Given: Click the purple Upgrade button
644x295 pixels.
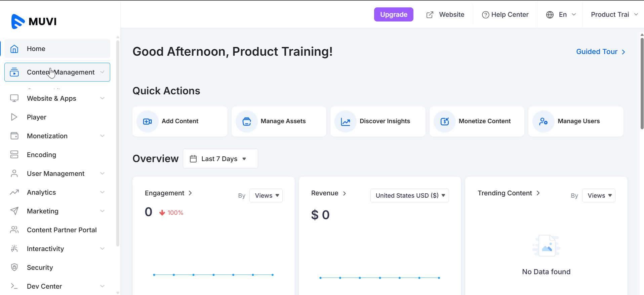Looking at the screenshot, I should point(394,15).
